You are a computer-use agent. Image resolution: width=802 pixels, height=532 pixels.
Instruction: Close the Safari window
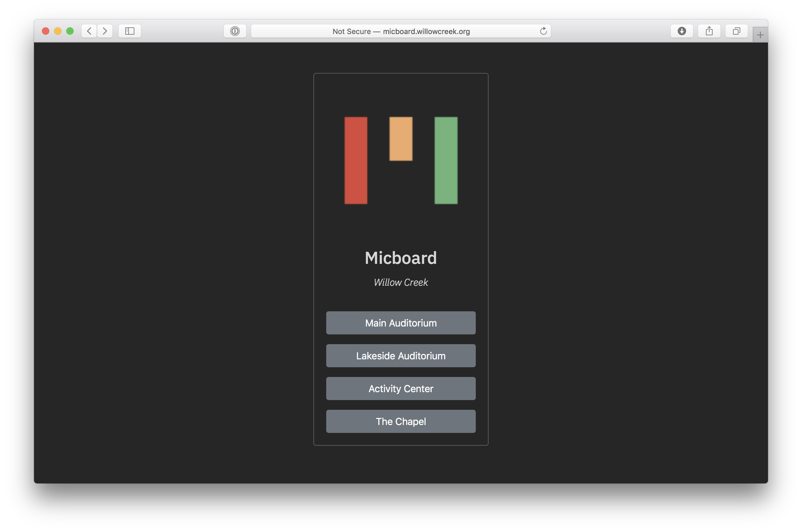[46, 31]
